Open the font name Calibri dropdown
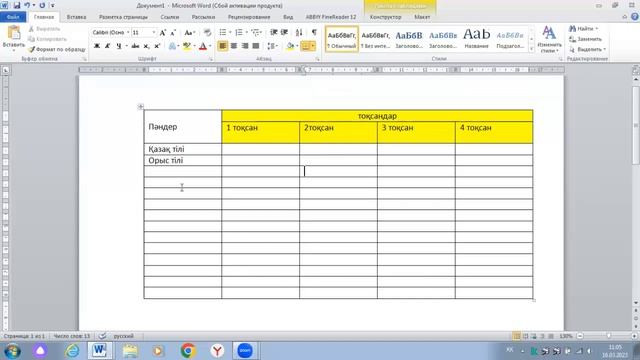640x360 pixels. click(x=128, y=33)
